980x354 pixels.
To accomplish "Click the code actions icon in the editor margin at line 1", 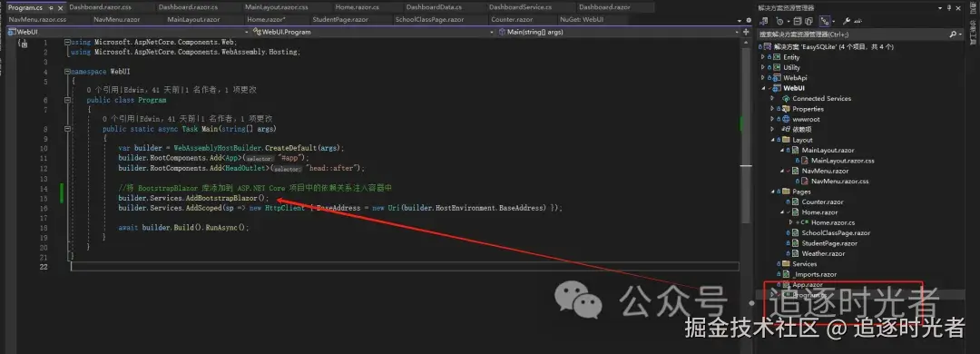I will point(23,43).
